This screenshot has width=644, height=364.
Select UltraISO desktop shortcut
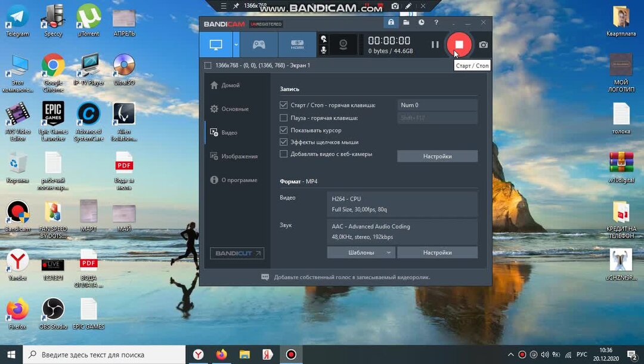point(124,69)
